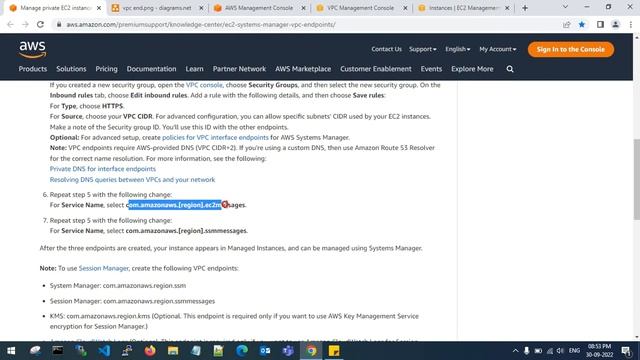Click the browser forward arrow

[x=25, y=24]
